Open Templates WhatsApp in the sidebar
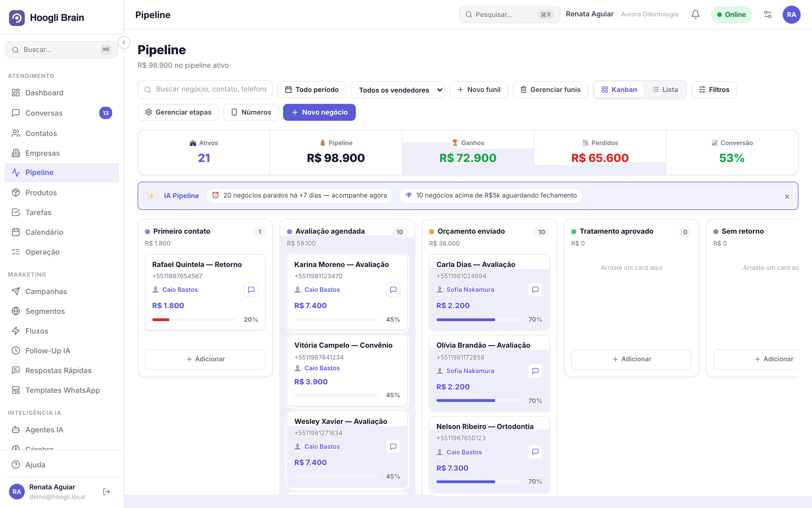Screen dimensions: 812x508 click(62, 390)
